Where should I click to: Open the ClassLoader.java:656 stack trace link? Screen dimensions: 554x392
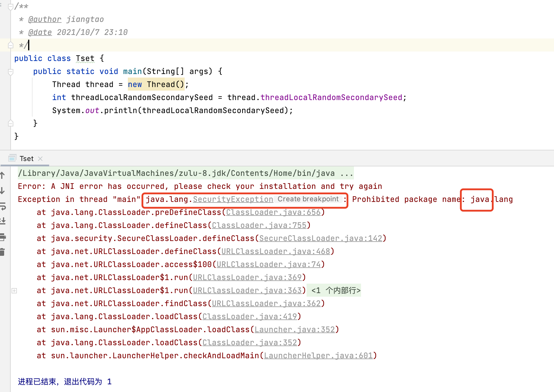tap(273, 212)
